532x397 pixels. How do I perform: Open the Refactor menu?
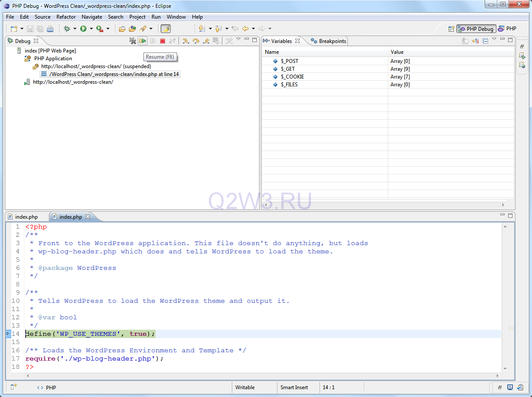click(x=66, y=17)
